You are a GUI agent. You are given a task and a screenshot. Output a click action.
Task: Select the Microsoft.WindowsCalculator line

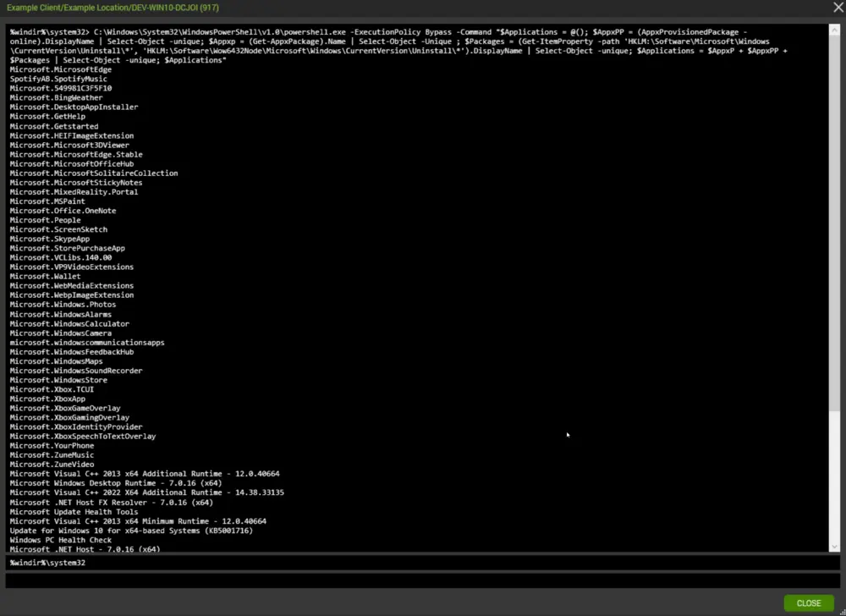click(x=69, y=323)
